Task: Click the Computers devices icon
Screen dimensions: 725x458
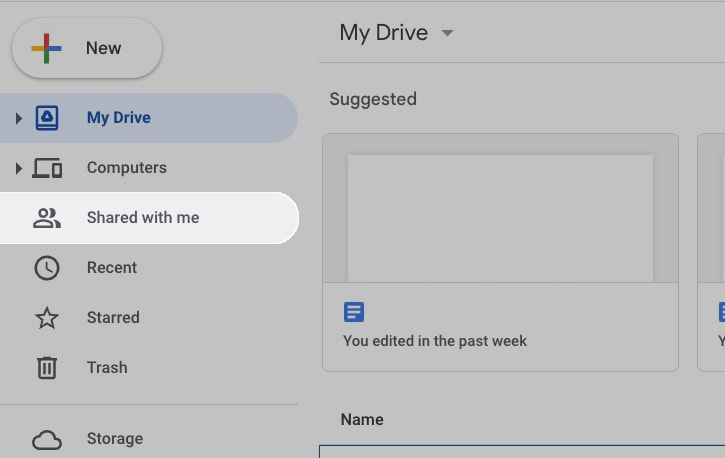Action: click(47, 168)
